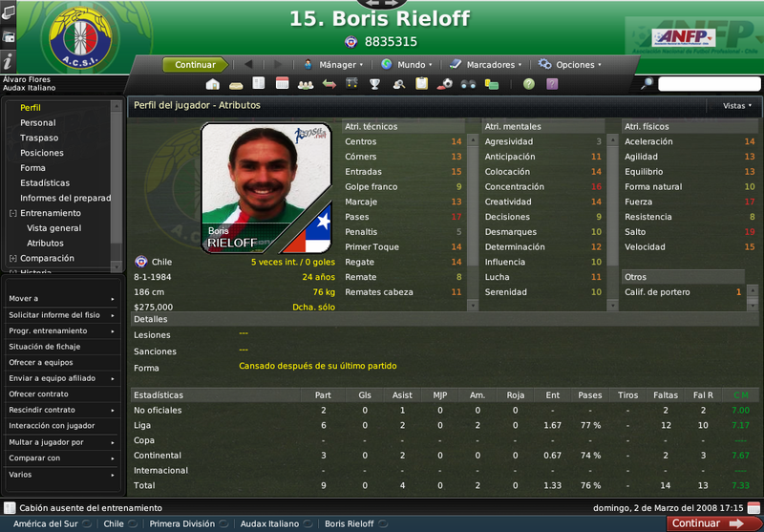Open the home icon in toolbar
764x532 pixels.
pos(212,84)
